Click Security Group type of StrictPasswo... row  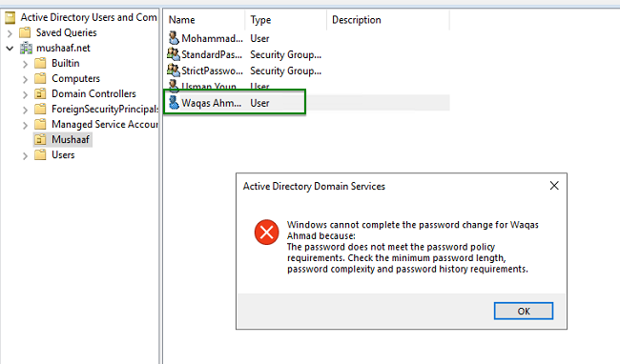[285, 71]
